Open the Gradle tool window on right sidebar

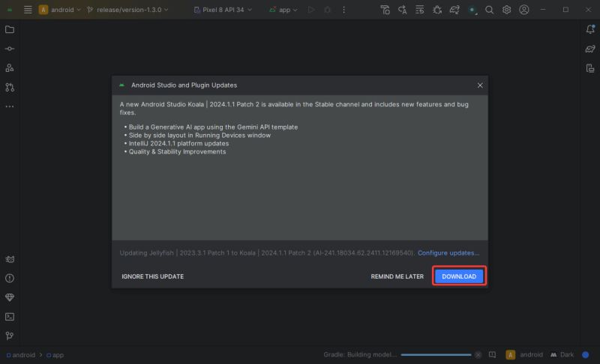[x=590, y=49]
